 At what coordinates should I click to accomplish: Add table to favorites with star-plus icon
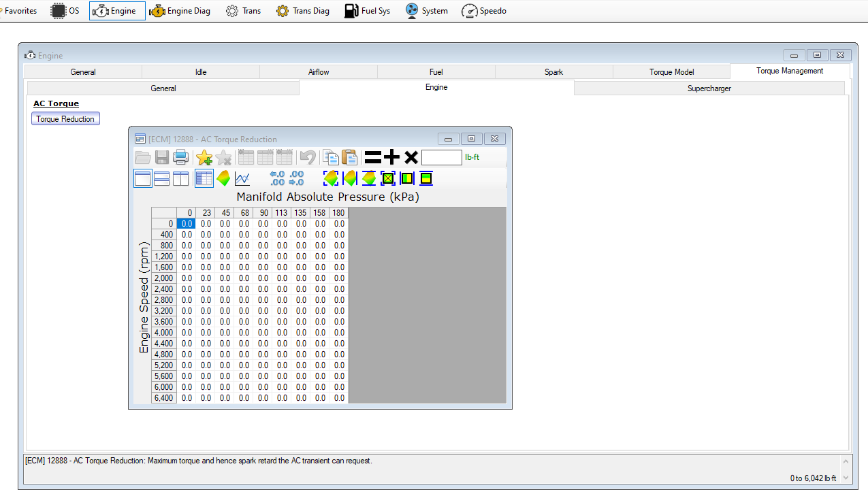coord(204,157)
